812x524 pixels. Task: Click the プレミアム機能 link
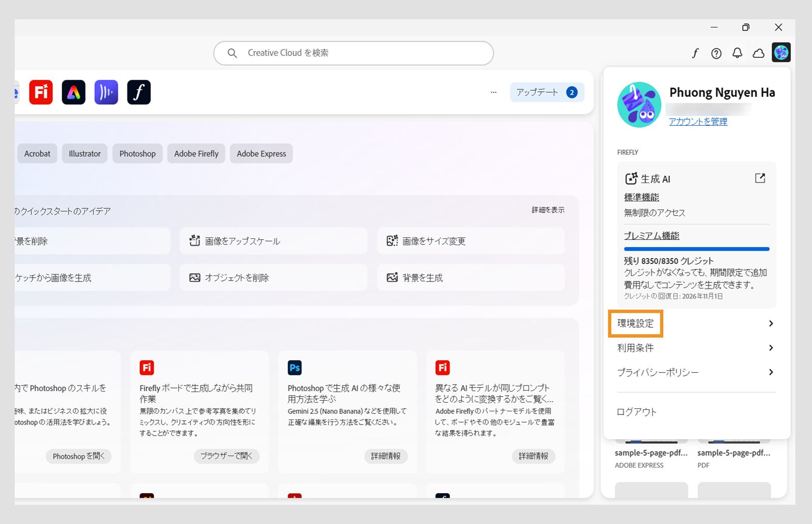pos(652,236)
